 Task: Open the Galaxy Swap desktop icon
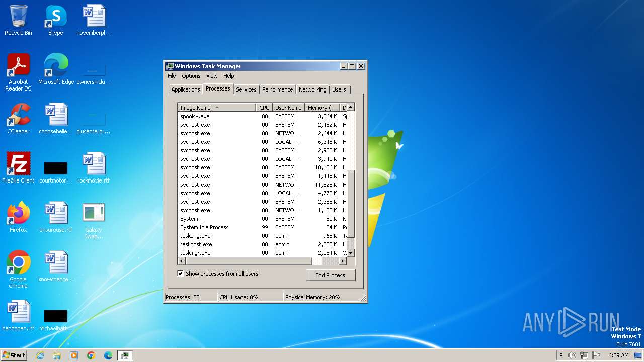[x=94, y=220]
